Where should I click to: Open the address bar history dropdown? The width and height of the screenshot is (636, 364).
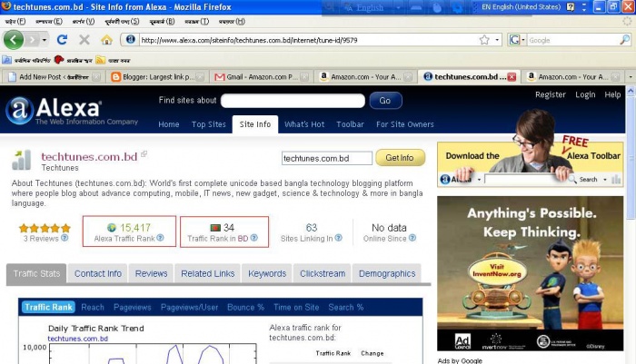coord(497,40)
